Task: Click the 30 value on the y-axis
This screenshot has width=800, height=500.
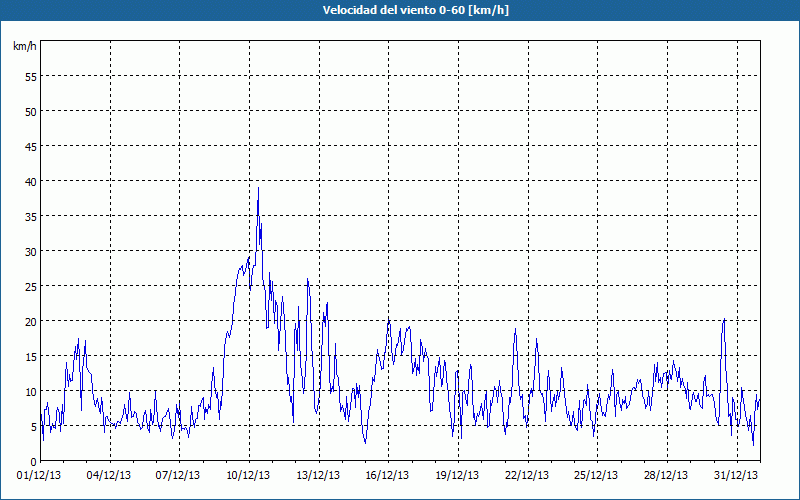Action: (31, 252)
